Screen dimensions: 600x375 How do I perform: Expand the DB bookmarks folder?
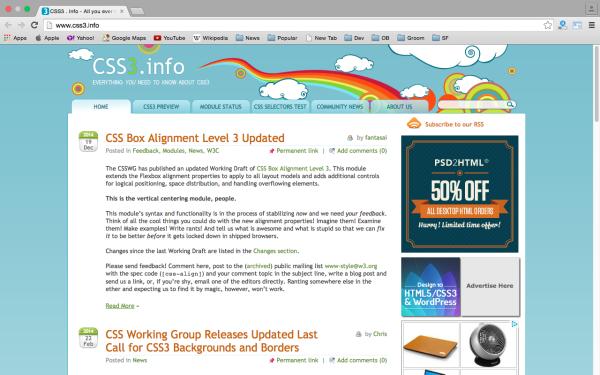click(381, 38)
